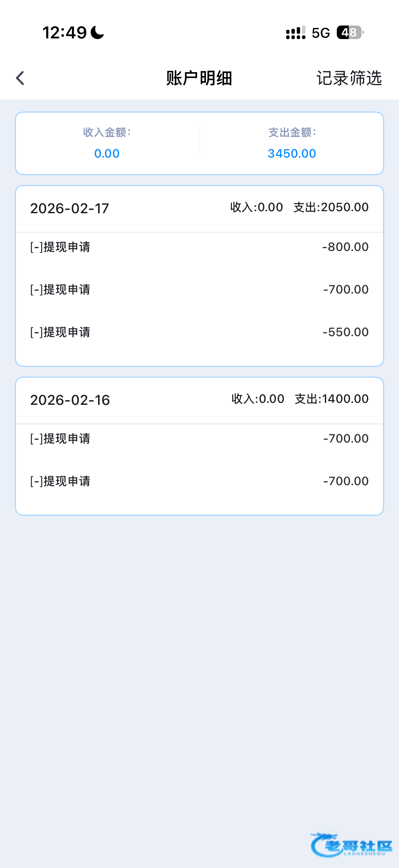Tap the 支出:2050.00 daily summary
The width and height of the screenshot is (399, 868).
click(x=331, y=207)
